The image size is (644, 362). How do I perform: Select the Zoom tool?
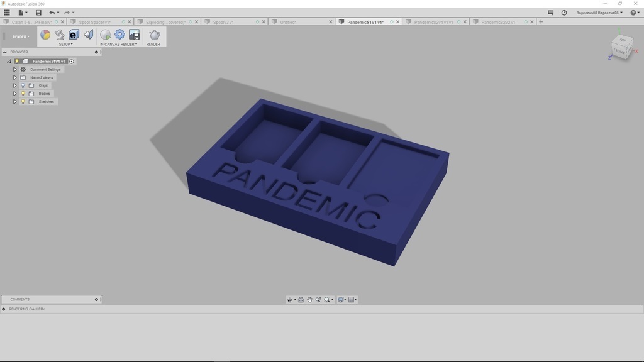[318, 300]
